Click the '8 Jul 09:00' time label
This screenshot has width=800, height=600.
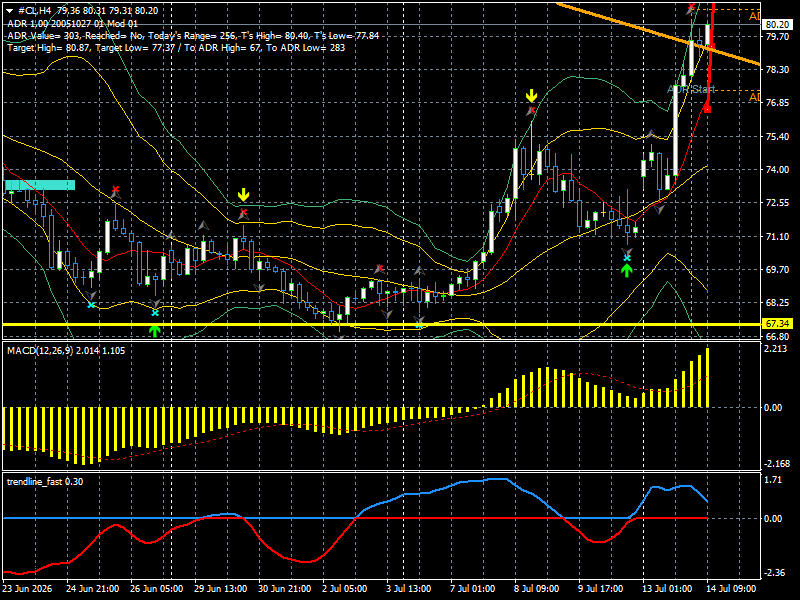click(x=537, y=589)
